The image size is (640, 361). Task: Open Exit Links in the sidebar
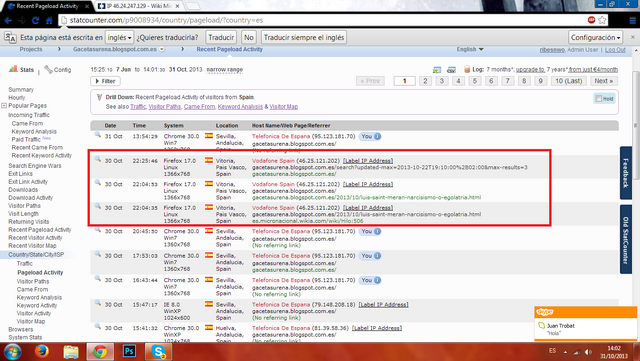coord(20,174)
